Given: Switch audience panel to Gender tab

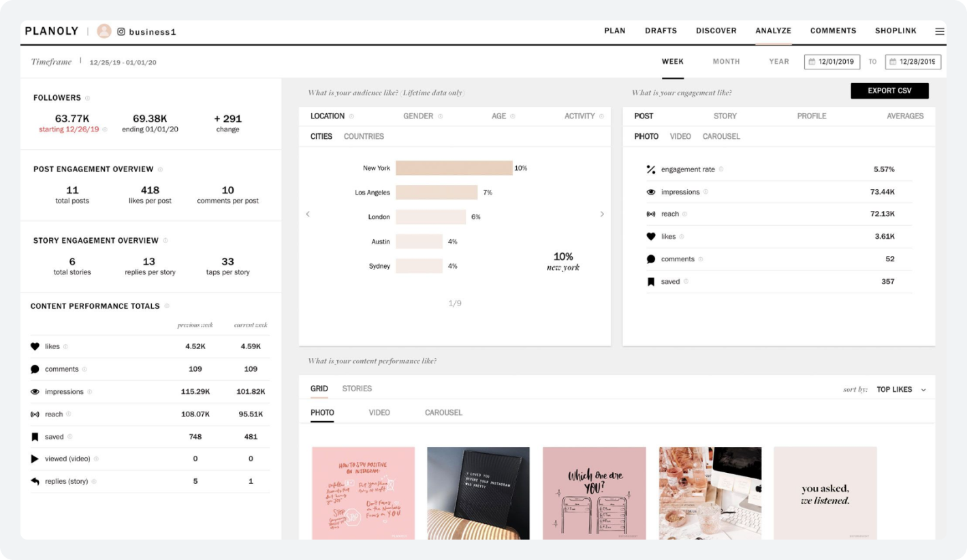Looking at the screenshot, I should click(418, 116).
